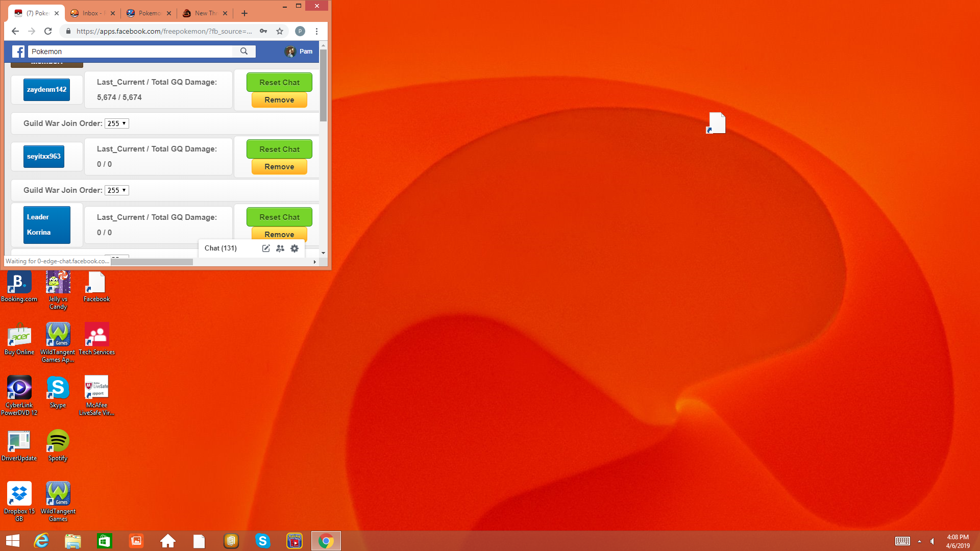Screen dimensions: 980x551
Task: Click the Facebook logo icon
Action: 18,52
